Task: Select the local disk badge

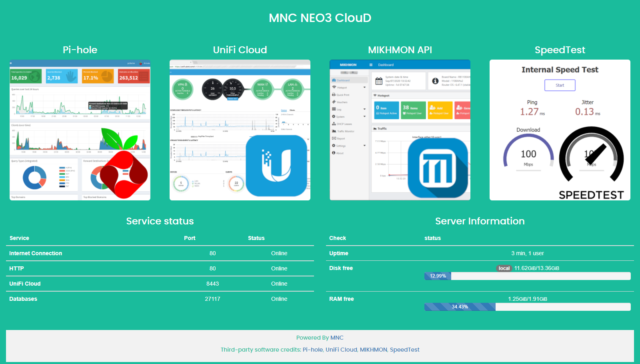Action: point(504,268)
